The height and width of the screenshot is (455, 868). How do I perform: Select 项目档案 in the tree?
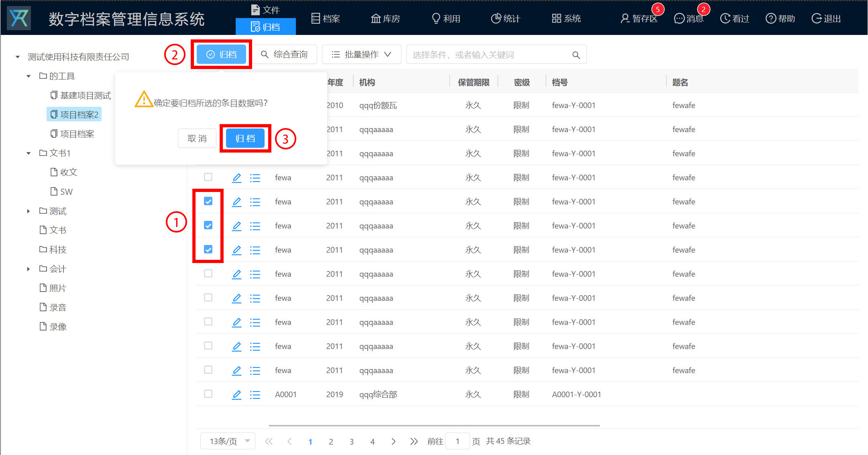click(x=72, y=134)
